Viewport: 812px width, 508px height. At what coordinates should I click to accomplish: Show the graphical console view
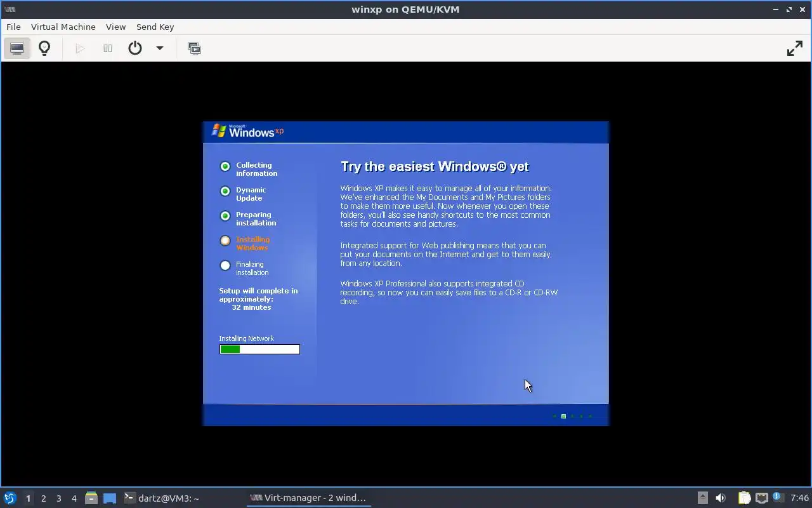point(17,48)
